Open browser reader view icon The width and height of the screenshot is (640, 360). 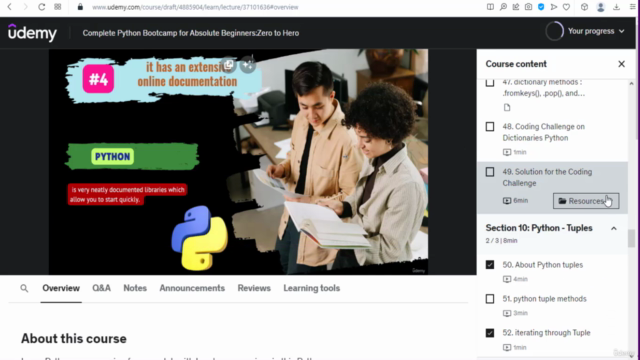pyautogui.click(x=490, y=7)
